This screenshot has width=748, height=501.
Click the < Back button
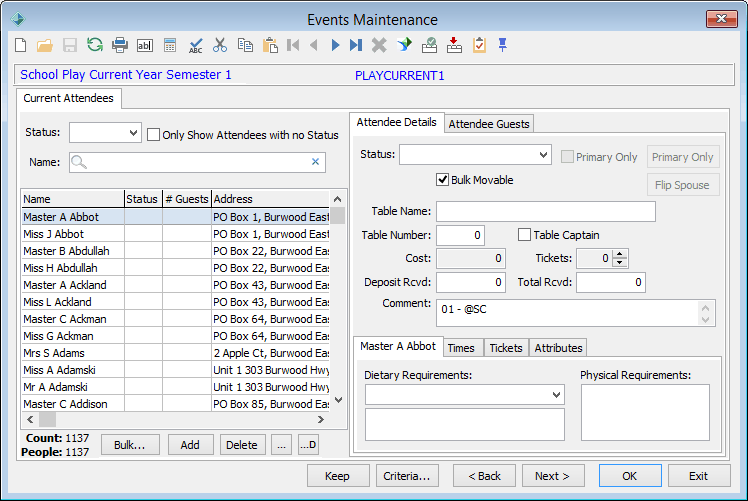click(x=484, y=476)
